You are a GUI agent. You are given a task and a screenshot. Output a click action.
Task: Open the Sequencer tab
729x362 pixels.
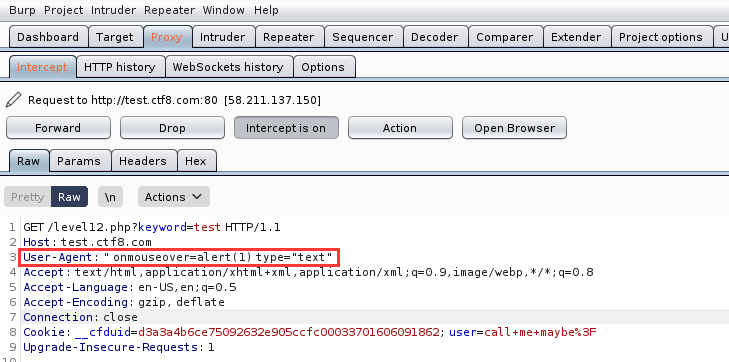click(x=362, y=37)
